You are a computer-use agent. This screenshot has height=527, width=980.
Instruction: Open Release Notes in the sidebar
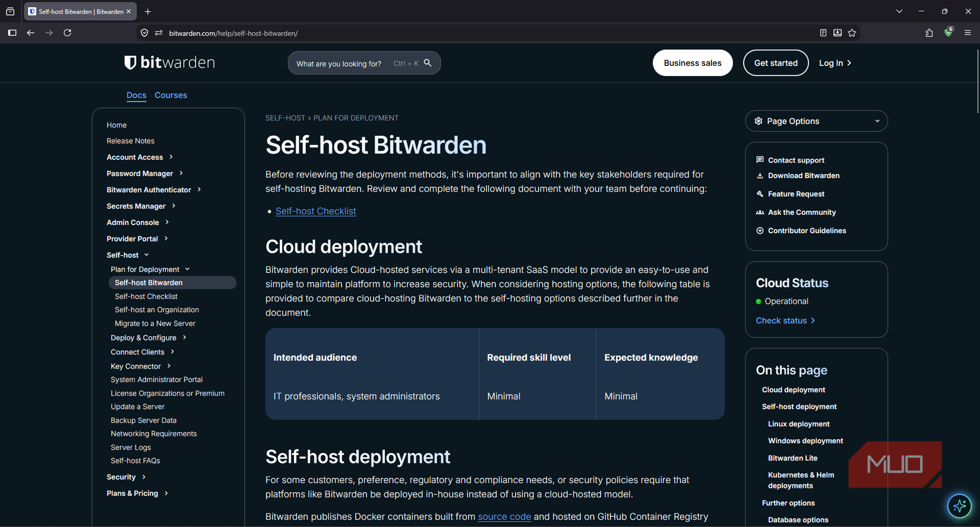pyautogui.click(x=130, y=141)
